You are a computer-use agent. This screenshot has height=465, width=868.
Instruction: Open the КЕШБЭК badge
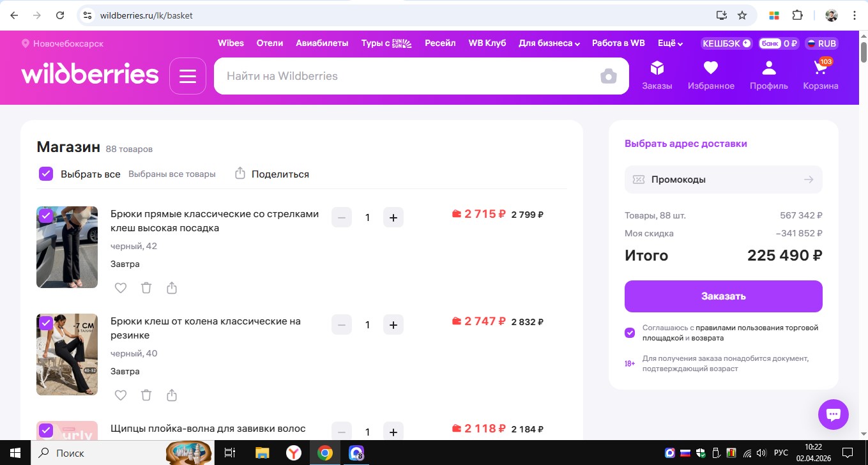[x=726, y=43]
